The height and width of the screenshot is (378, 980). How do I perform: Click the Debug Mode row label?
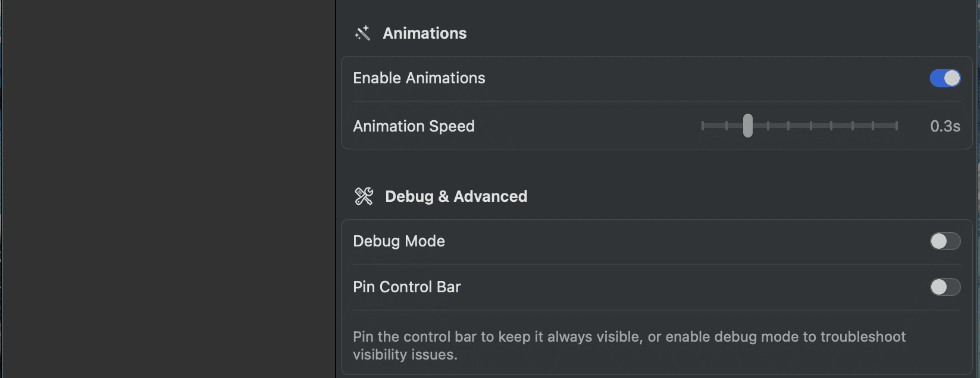pyautogui.click(x=399, y=241)
